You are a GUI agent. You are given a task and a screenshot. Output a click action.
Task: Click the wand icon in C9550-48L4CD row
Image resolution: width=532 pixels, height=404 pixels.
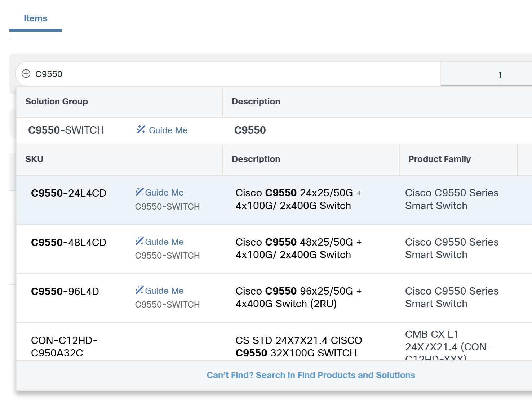[x=139, y=241]
